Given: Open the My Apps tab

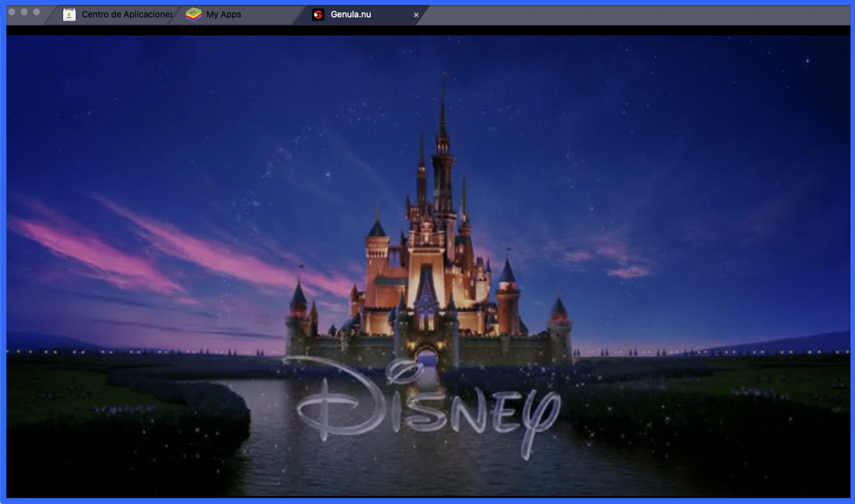Looking at the screenshot, I should 235,14.
